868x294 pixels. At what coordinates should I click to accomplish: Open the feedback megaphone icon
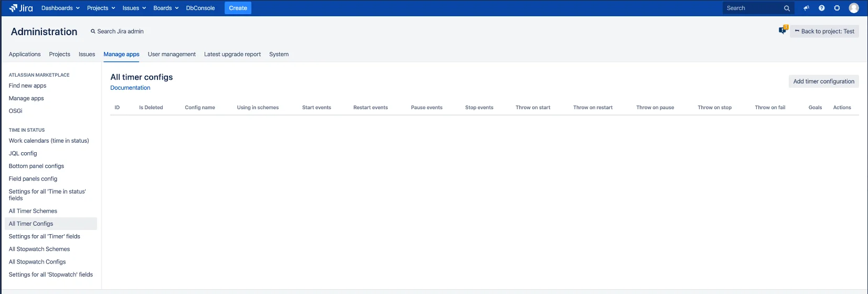[806, 8]
